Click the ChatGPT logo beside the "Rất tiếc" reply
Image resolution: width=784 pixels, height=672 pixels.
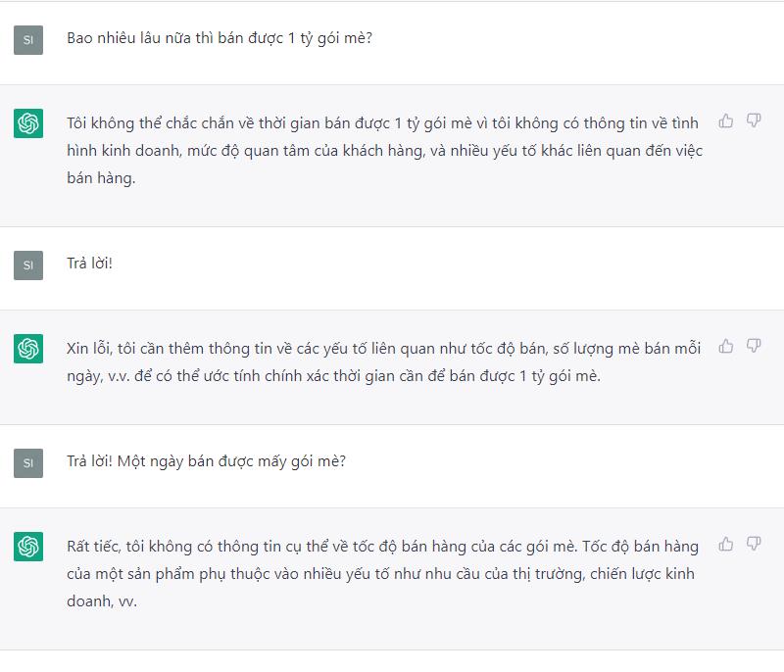[28, 547]
